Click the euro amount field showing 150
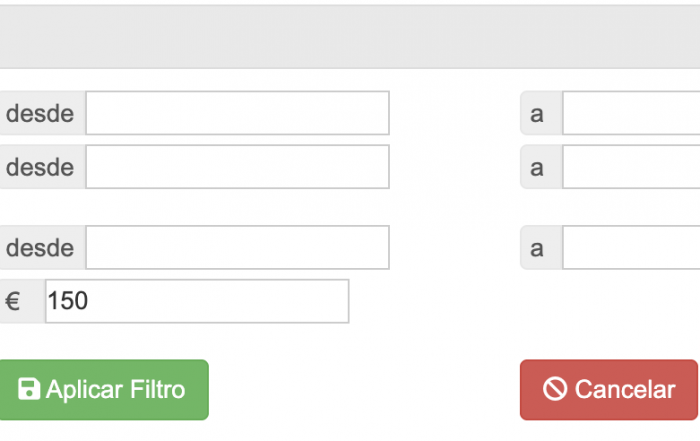The image size is (700, 441). [196, 301]
